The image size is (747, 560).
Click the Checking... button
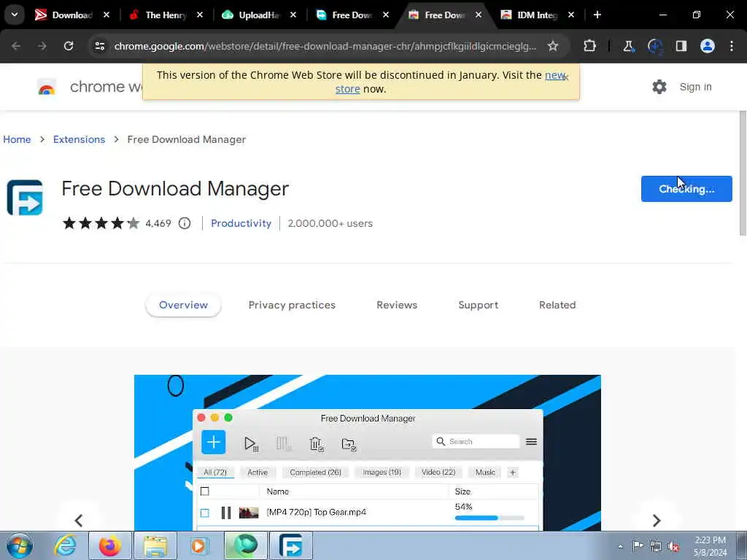[x=686, y=189]
